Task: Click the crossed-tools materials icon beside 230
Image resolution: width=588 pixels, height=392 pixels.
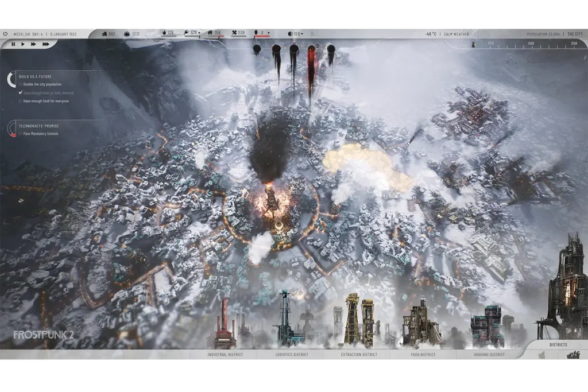Action: click(234, 33)
